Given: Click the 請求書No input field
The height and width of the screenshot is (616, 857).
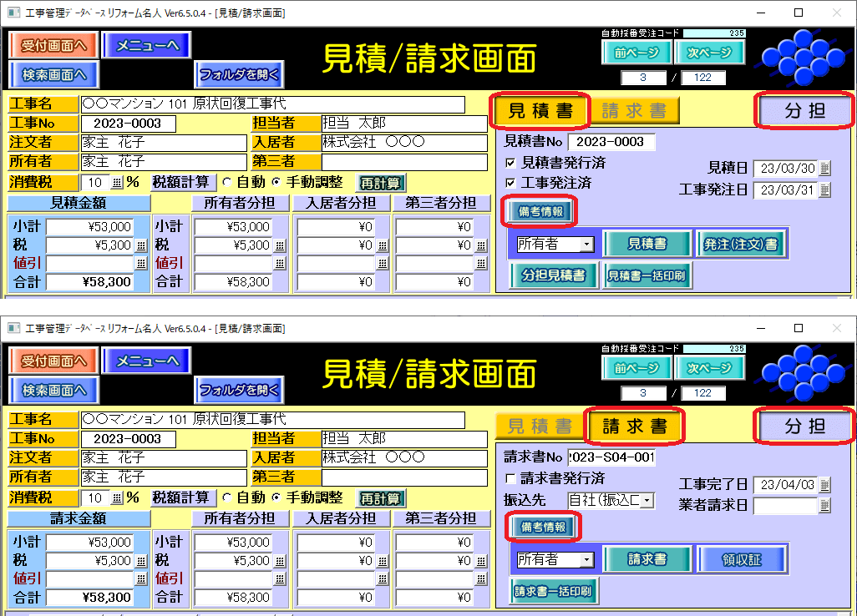Looking at the screenshot, I should click(611, 457).
